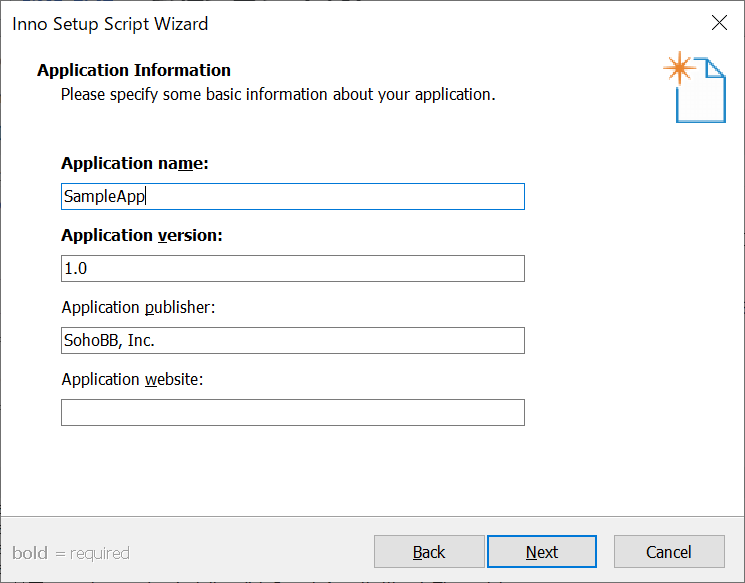Go to previous page with Back
Viewport: 745px width, 583px height.
coord(429,552)
